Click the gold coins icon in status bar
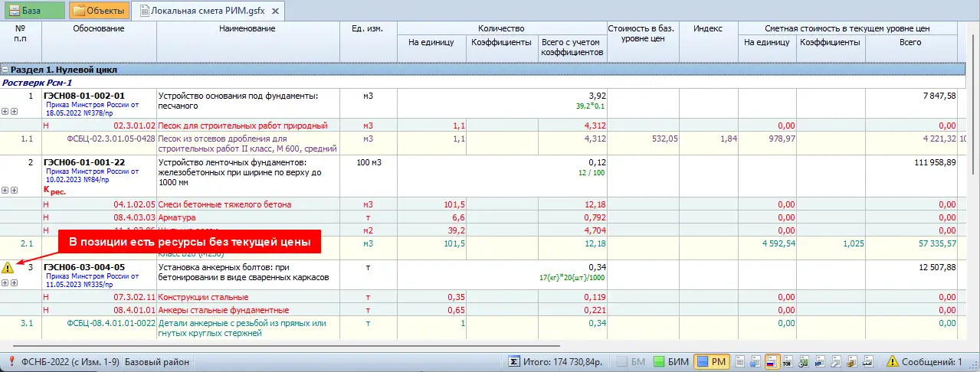Screen dimensions: 980x372 tap(850, 362)
